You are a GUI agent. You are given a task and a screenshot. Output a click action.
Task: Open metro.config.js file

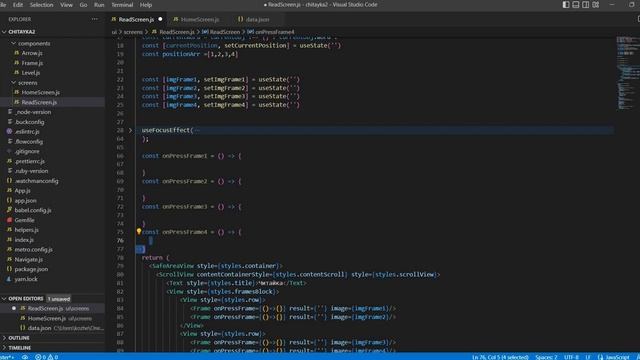33,249
